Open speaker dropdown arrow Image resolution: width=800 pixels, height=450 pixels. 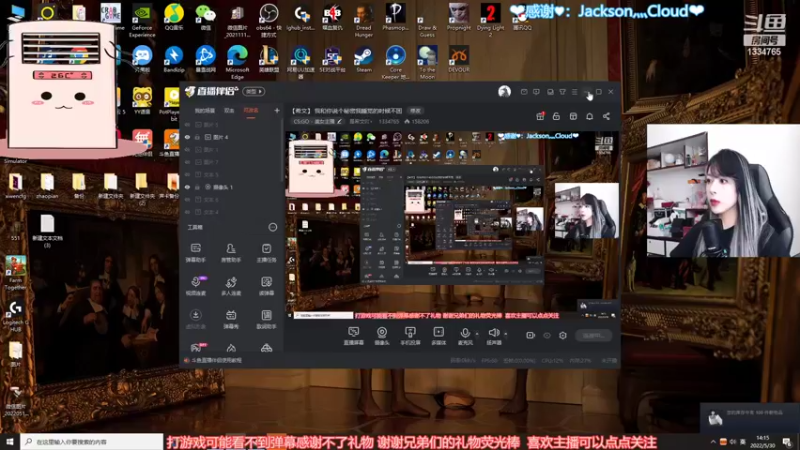(506, 334)
